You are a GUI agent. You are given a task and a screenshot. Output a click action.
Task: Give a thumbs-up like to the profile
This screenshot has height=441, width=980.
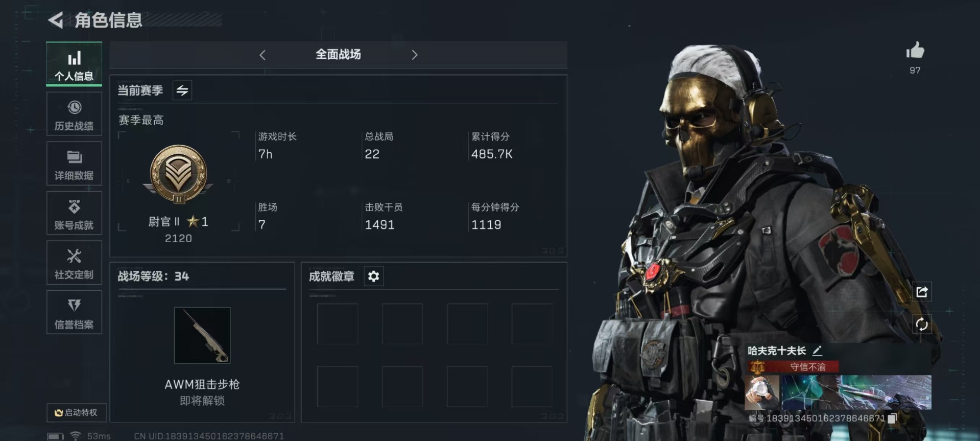pos(915,51)
